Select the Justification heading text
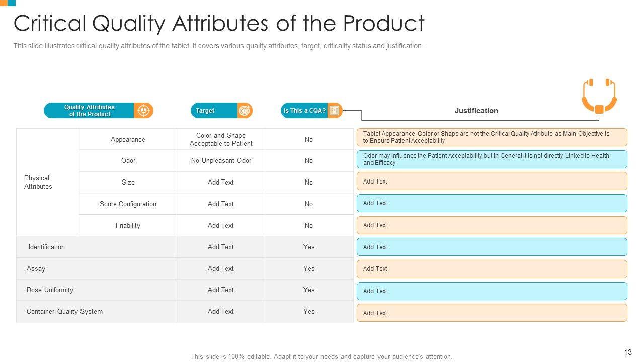 pos(476,111)
